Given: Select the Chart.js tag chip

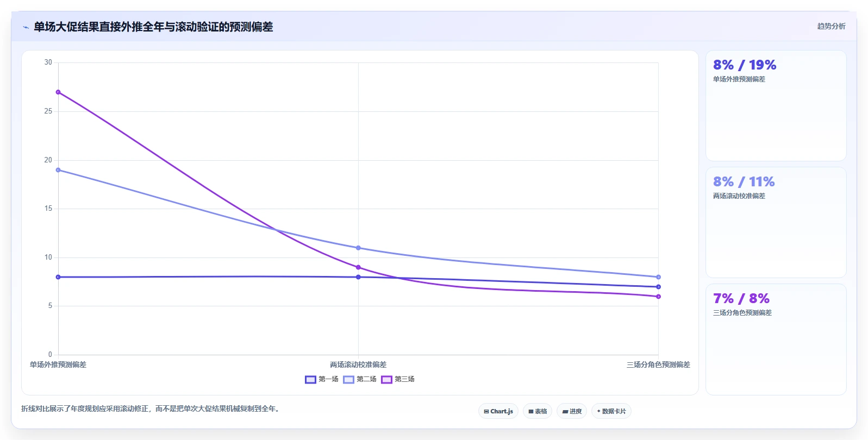Looking at the screenshot, I should point(498,411).
